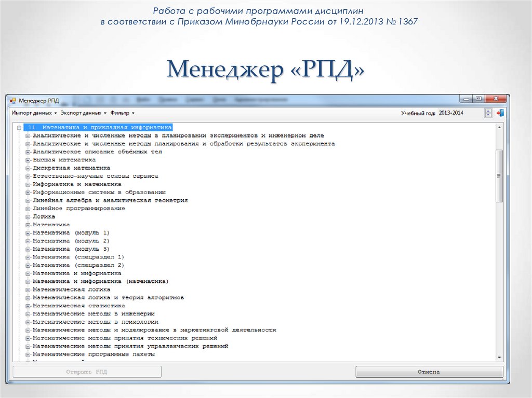Screen dimensions: 532x398
Task: Expand the Математика (модуль 1) node
Action: point(27,233)
